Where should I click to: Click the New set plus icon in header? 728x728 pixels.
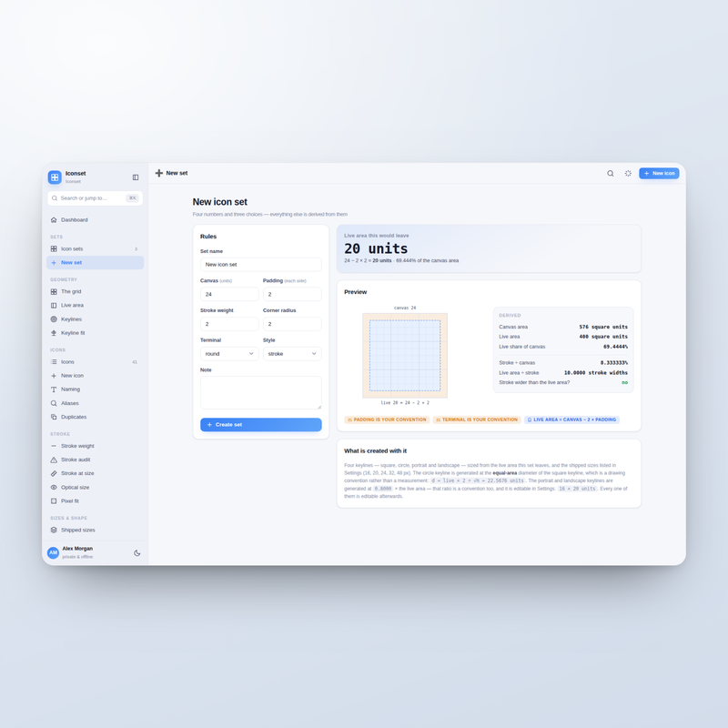coord(159,173)
